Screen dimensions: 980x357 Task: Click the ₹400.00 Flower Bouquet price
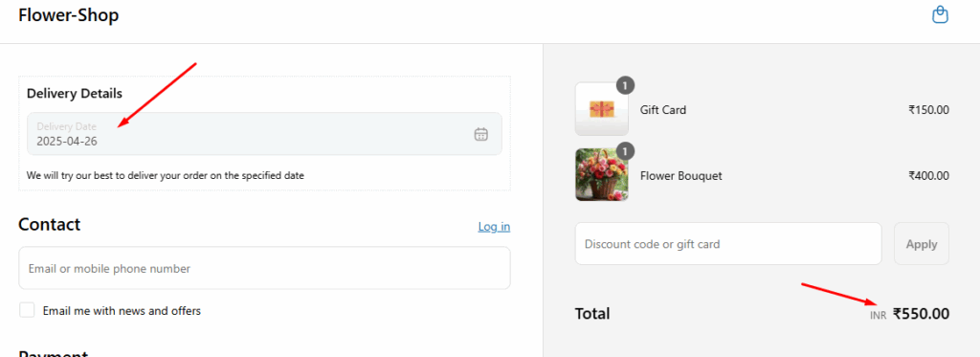[928, 176]
